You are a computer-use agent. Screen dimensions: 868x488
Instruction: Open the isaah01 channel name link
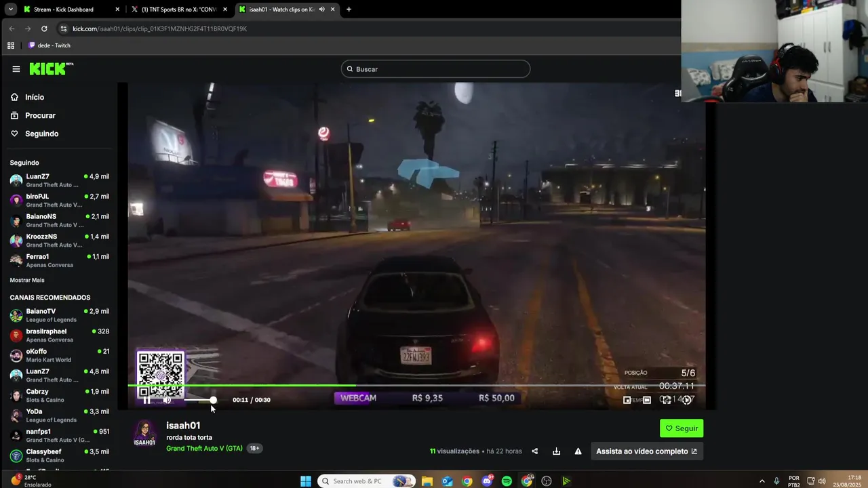click(x=183, y=426)
